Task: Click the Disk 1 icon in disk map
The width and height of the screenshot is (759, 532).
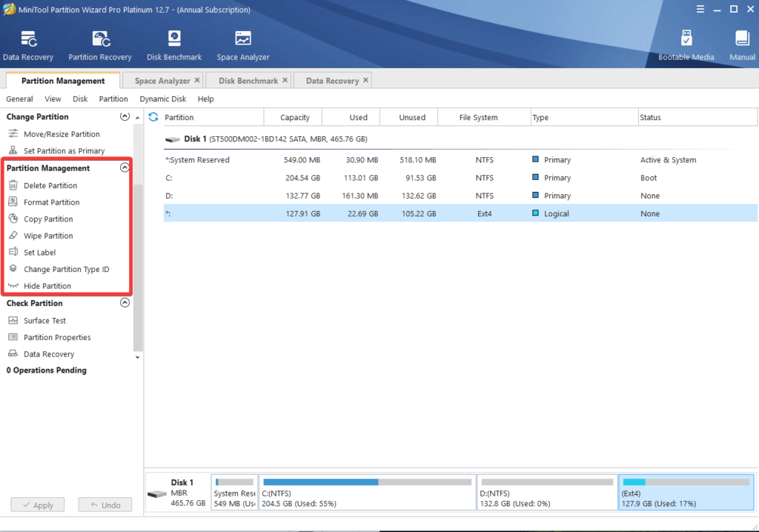Action: point(157,493)
